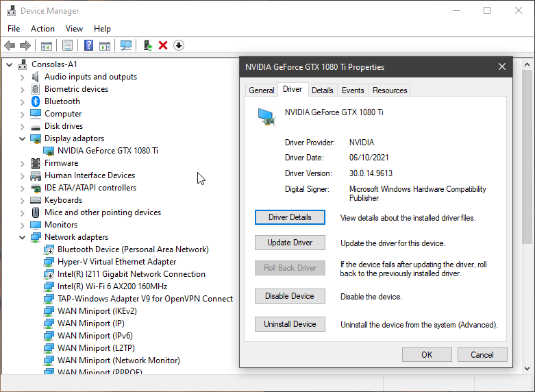Image resolution: width=535 pixels, height=392 pixels.
Task: Click the Update Driver button
Action: coord(290,243)
